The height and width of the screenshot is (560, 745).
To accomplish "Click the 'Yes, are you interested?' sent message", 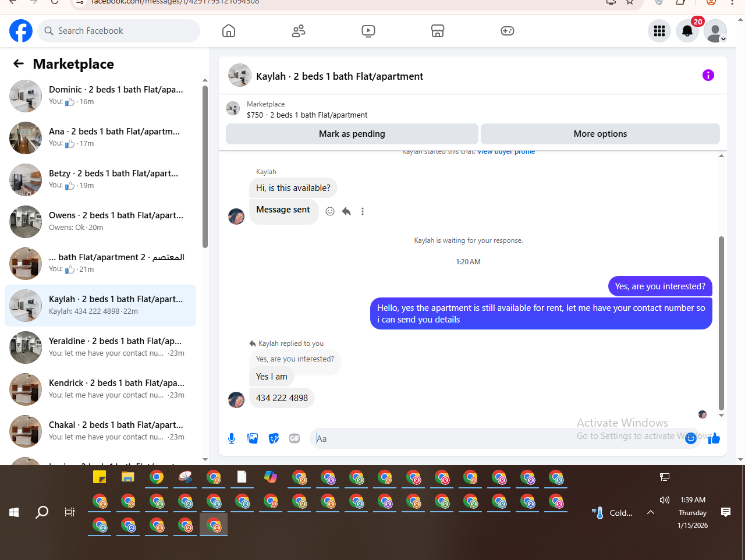I will pos(660,286).
